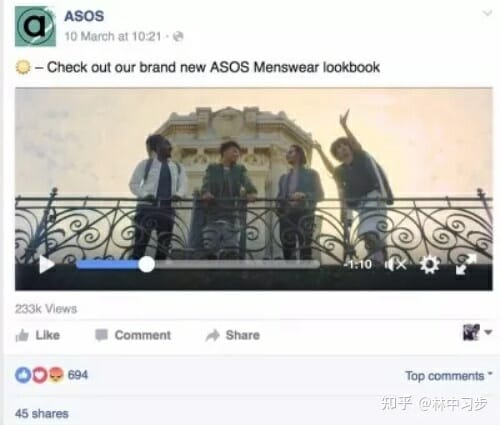Open post options chevron at top right
The width and height of the screenshot is (500, 425).
pyautogui.click(x=487, y=13)
